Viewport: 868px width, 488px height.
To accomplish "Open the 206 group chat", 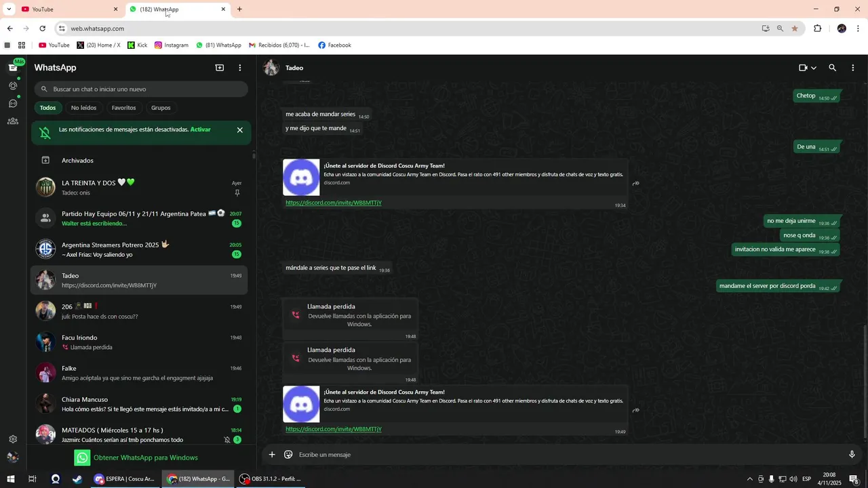I will click(140, 311).
